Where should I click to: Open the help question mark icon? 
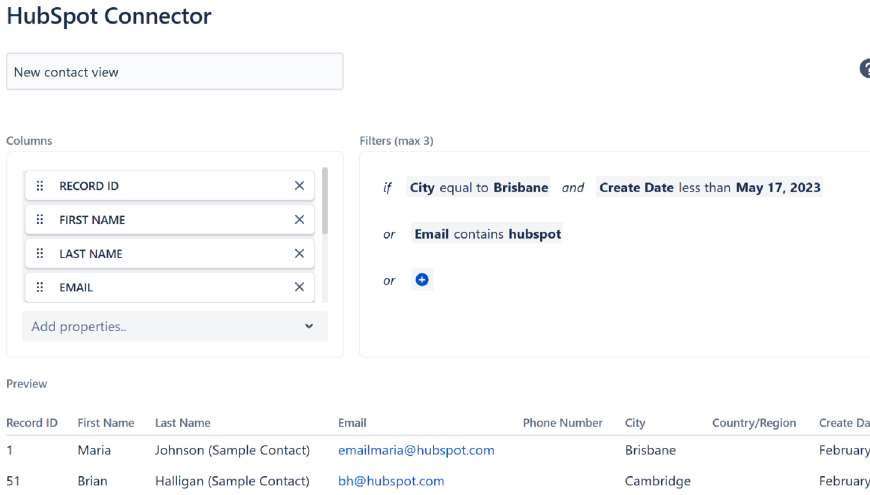865,69
